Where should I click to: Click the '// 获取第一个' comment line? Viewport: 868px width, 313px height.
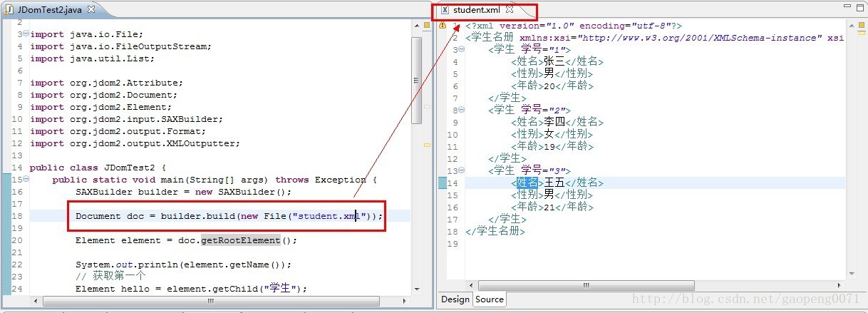110,277
